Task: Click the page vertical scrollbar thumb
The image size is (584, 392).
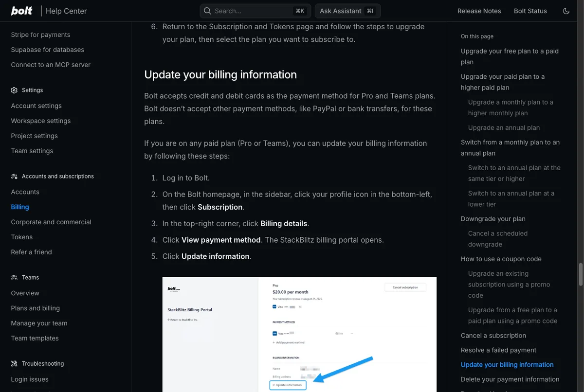Action: coord(580,275)
